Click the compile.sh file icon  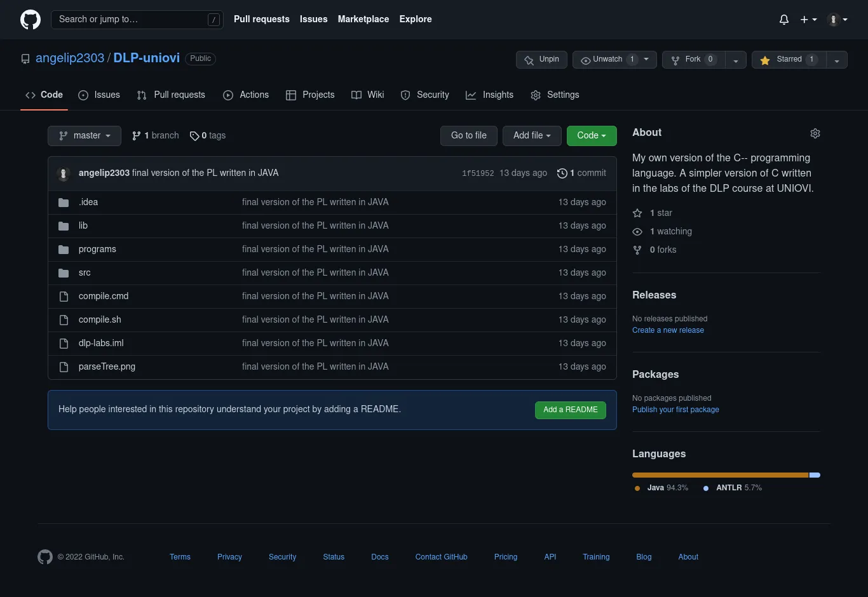[64, 320]
